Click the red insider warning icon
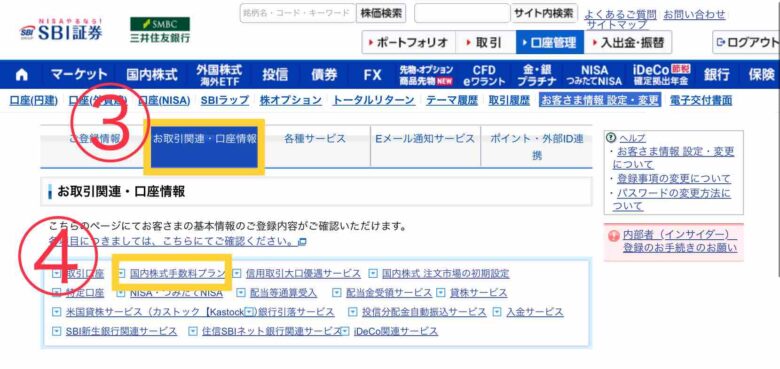This screenshot has width=780, height=369. pos(614,235)
